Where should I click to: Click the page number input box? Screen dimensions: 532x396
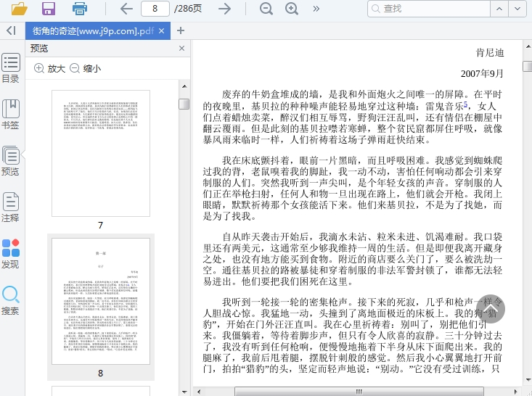[x=155, y=9]
